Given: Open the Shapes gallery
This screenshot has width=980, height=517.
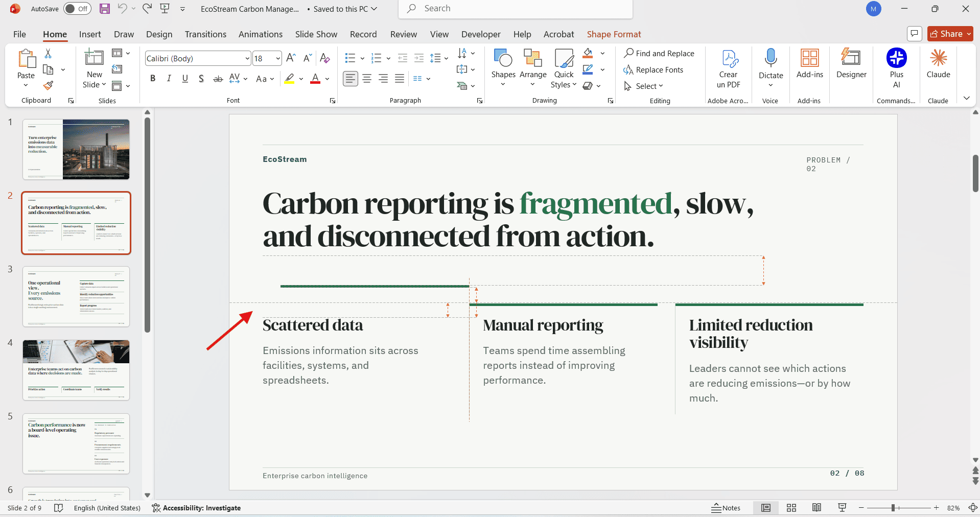Looking at the screenshot, I should coord(503,68).
